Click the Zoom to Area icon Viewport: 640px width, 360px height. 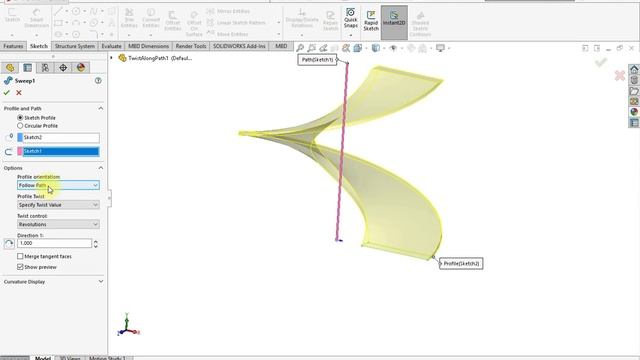pyautogui.click(x=311, y=49)
